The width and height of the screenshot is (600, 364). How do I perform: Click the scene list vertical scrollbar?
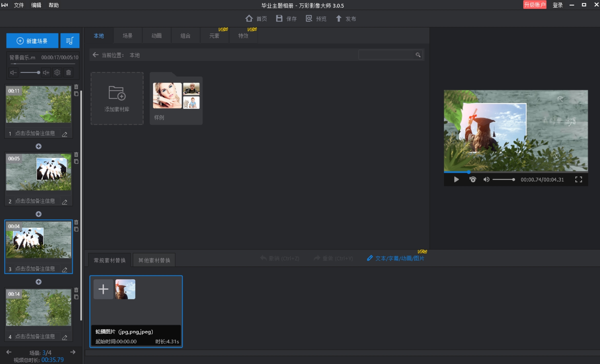[x=81, y=205]
